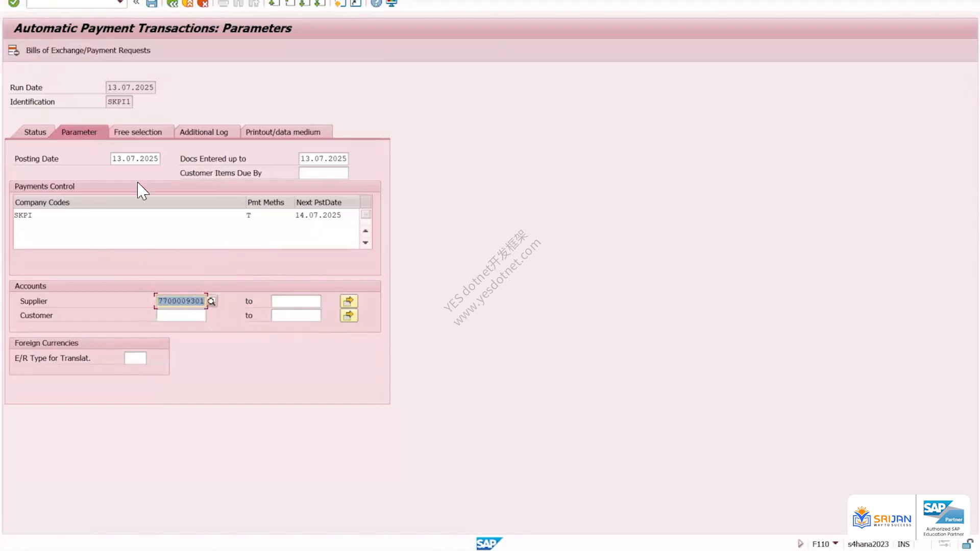Open search help beside Supplier field
This screenshot has width=980, height=551.
tap(212, 302)
